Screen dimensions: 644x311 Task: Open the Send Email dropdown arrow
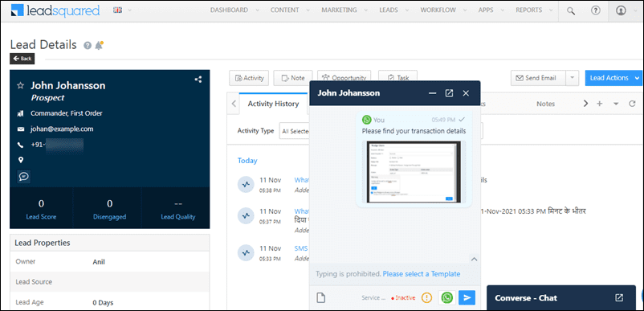(572, 78)
